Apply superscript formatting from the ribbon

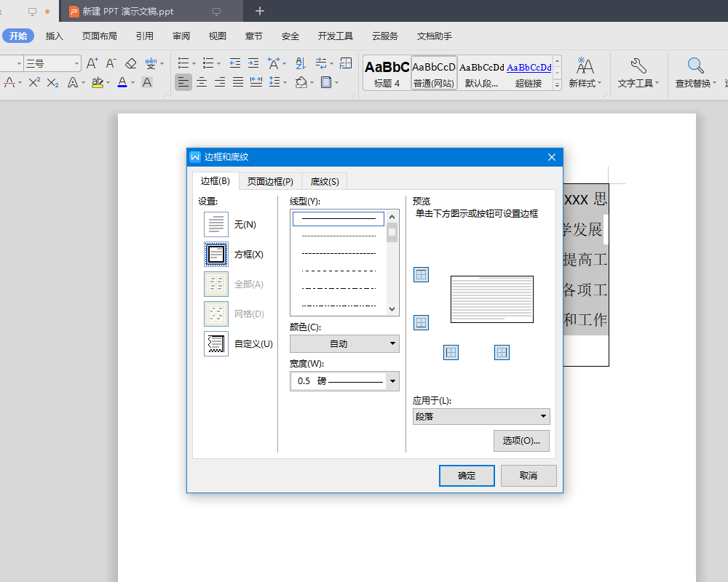tap(34, 83)
